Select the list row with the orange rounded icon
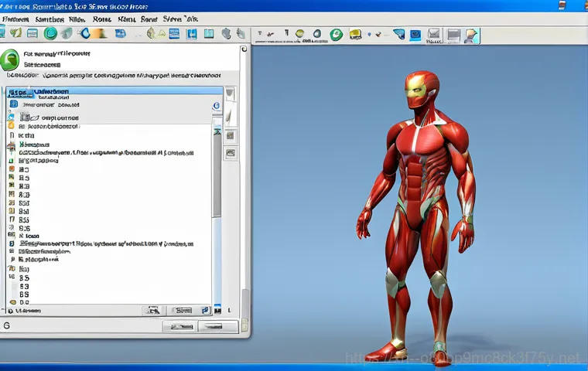This screenshot has height=371, width=588. [x=109, y=127]
